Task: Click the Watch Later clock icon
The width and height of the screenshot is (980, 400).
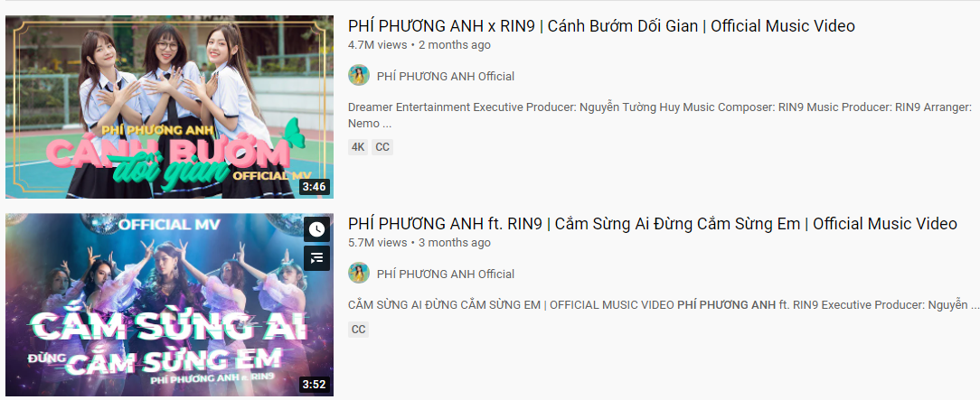Action: (317, 229)
